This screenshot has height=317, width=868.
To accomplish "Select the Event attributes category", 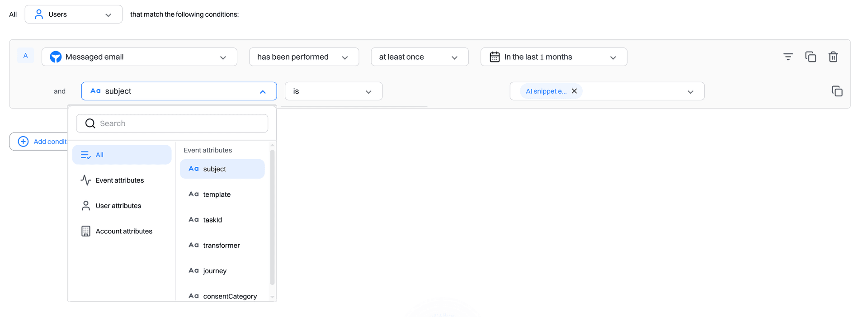I will [x=122, y=180].
